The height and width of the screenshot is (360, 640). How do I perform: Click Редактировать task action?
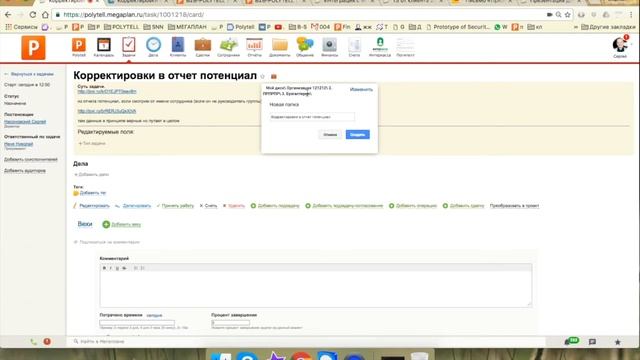(x=94, y=206)
